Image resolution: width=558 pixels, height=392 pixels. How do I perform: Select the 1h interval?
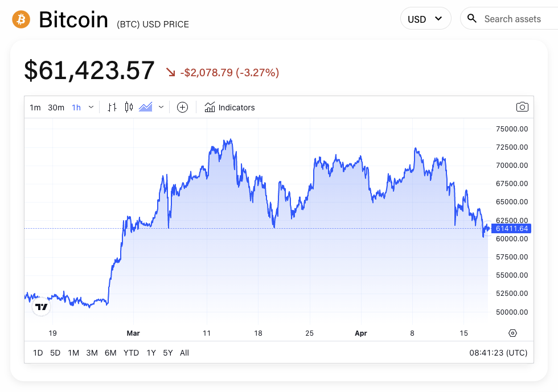(76, 107)
